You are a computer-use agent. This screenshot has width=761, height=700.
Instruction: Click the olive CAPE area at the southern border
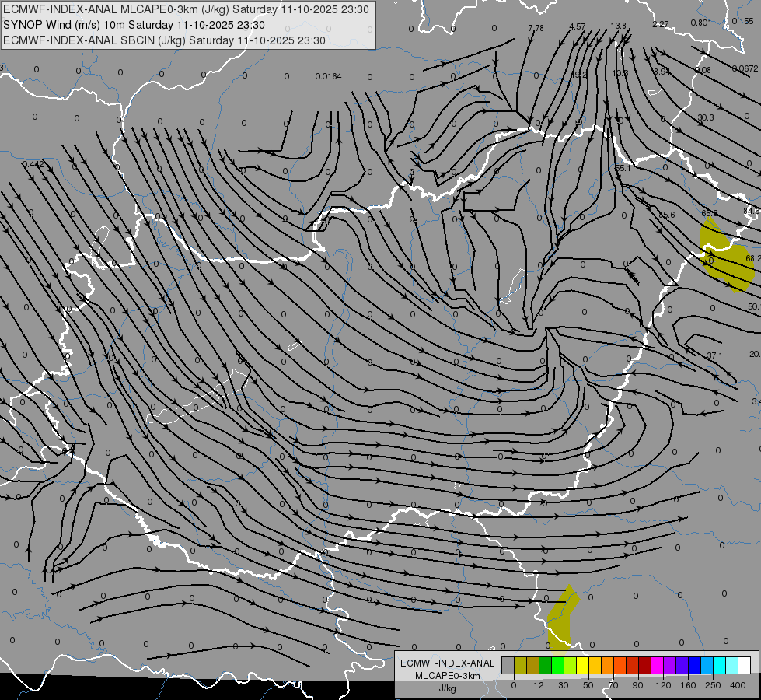click(x=562, y=620)
